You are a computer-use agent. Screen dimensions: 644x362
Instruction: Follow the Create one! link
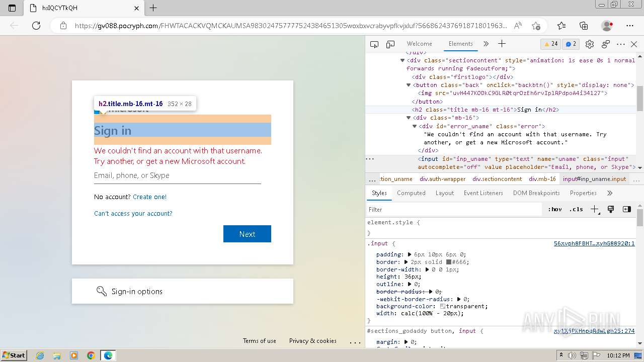point(149,197)
